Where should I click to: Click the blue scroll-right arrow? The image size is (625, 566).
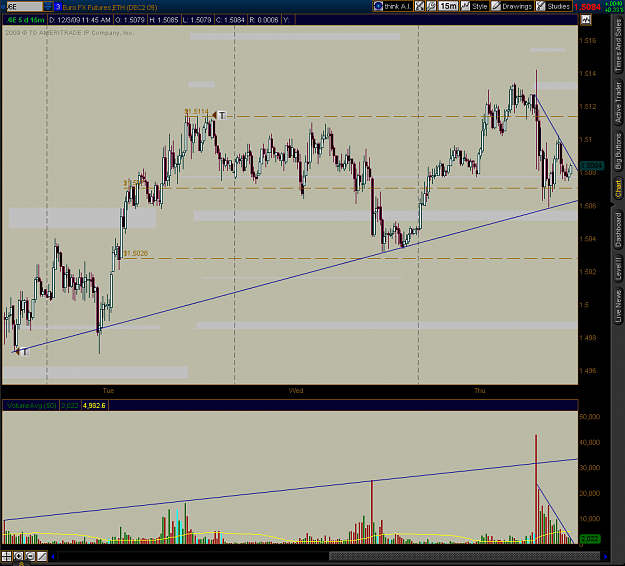click(x=605, y=556)
